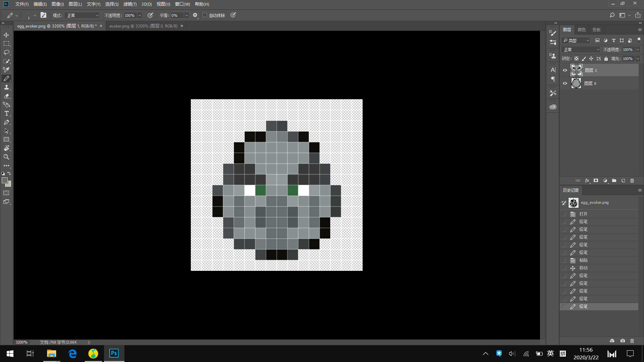Toggle lock transparent pixels
The image size is (644, 362).
tap(576, 59)
